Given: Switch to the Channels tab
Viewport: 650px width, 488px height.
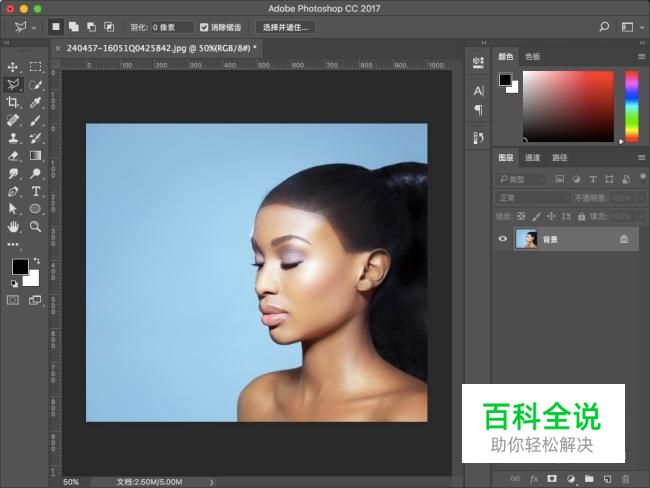Looking at the screenshot, I should pos(532,158).
